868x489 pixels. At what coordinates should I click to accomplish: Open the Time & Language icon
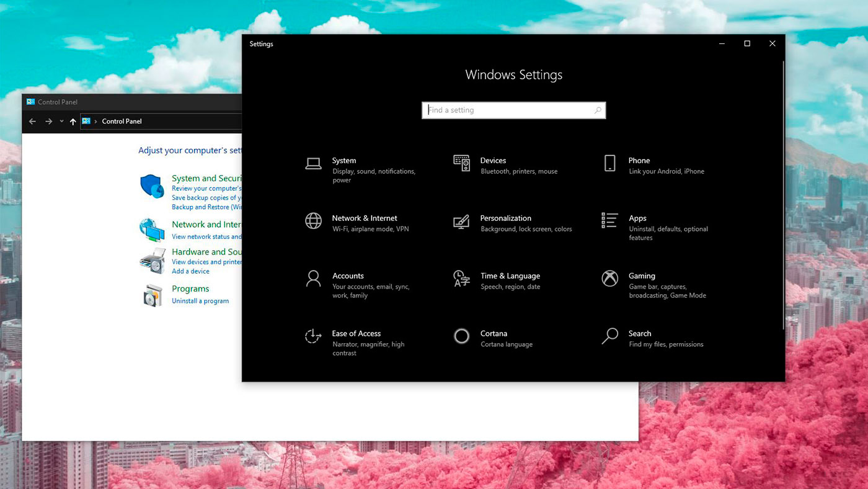coord(461,278)
